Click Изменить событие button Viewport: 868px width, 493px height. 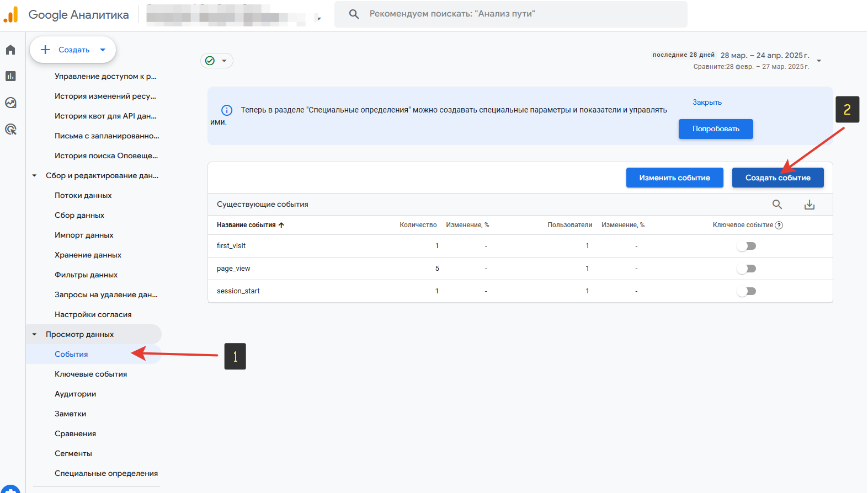pos(674,178)
